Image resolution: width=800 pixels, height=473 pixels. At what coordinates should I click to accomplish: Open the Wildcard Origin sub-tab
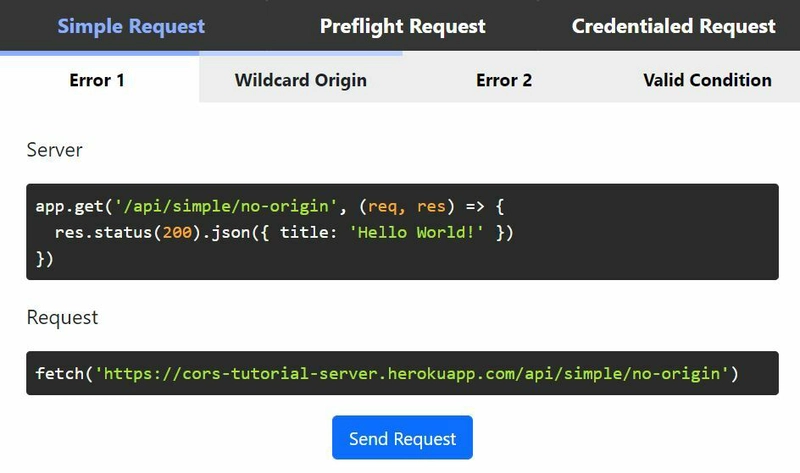[301, 80]
